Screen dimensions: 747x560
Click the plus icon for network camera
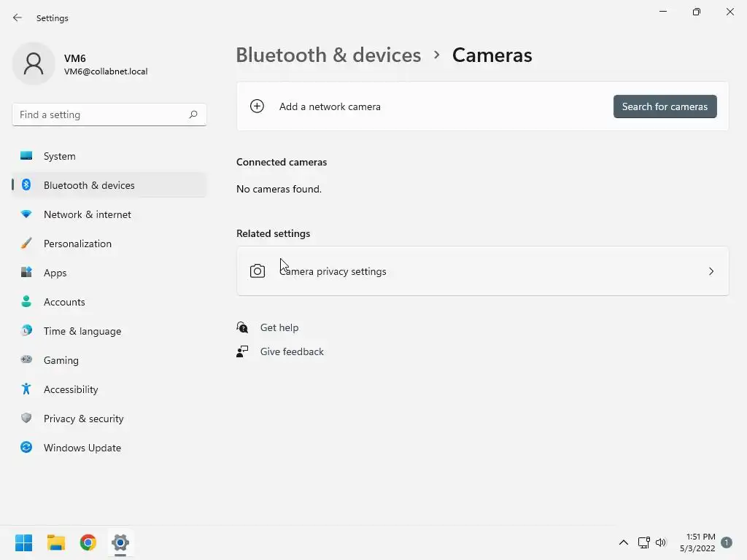(257, 106)
